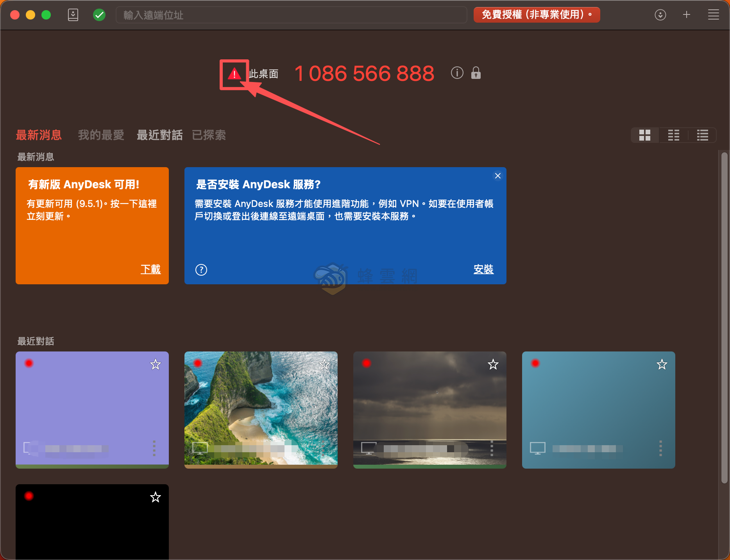Switch to the 最新消息 tab
Screen dimensions: 730x560
pos(39,135)
